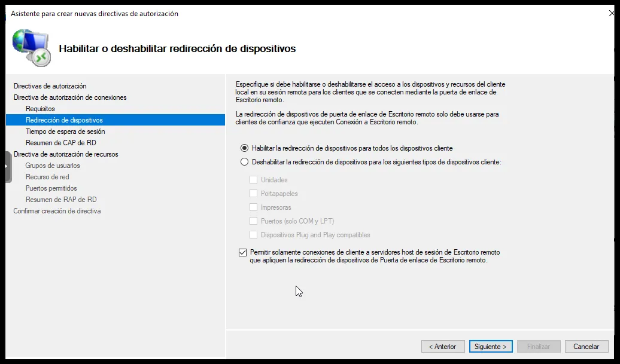Uncheck "Permitir solamente conexiones de cliente" checkbox

pos(243,252)
